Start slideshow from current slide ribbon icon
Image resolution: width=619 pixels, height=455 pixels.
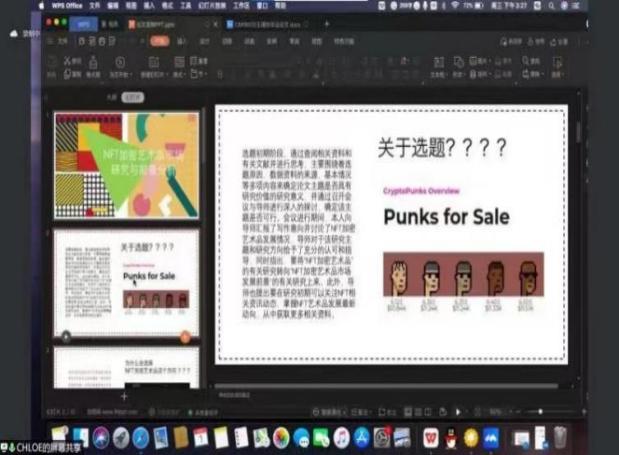[120, 62]
